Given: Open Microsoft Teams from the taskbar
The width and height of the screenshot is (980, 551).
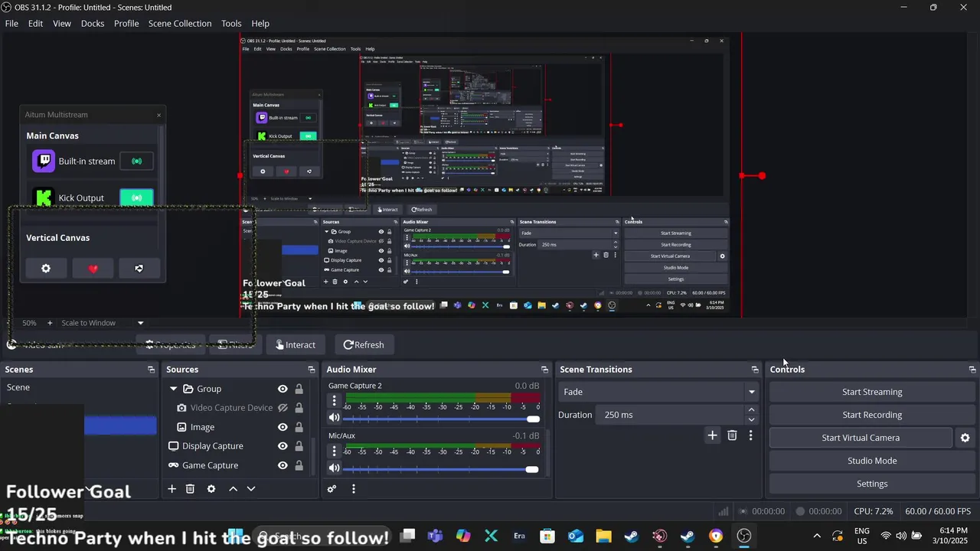Looking at the screenshot, I should point(435,536).
